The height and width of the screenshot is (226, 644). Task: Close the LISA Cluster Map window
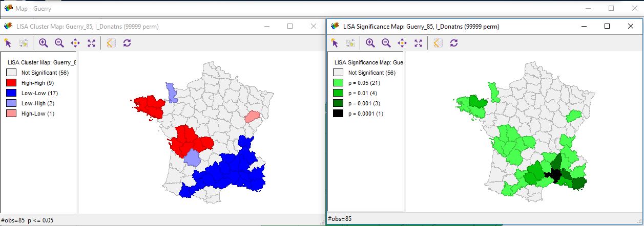(x=314, y=26)
